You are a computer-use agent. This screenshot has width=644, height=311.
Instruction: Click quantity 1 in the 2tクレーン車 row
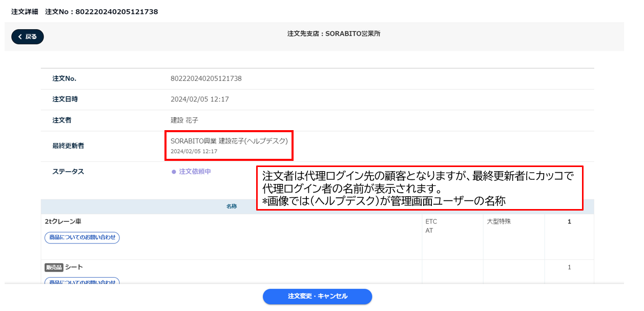pos(569,222)
